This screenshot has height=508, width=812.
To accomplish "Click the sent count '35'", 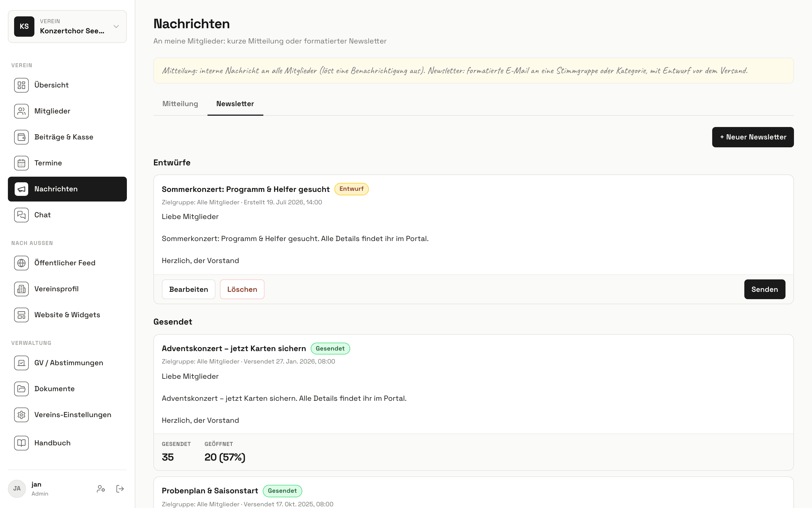I will click(x=167, y=457).
